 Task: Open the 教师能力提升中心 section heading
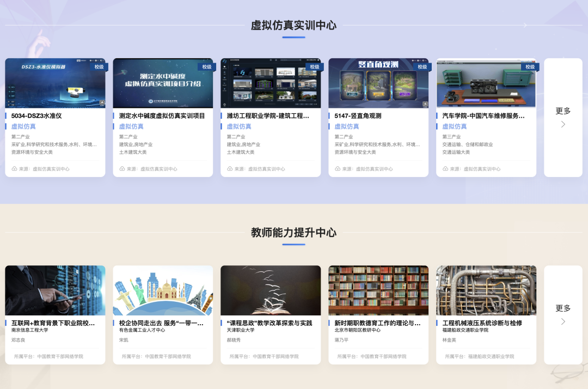coord(294,231)
